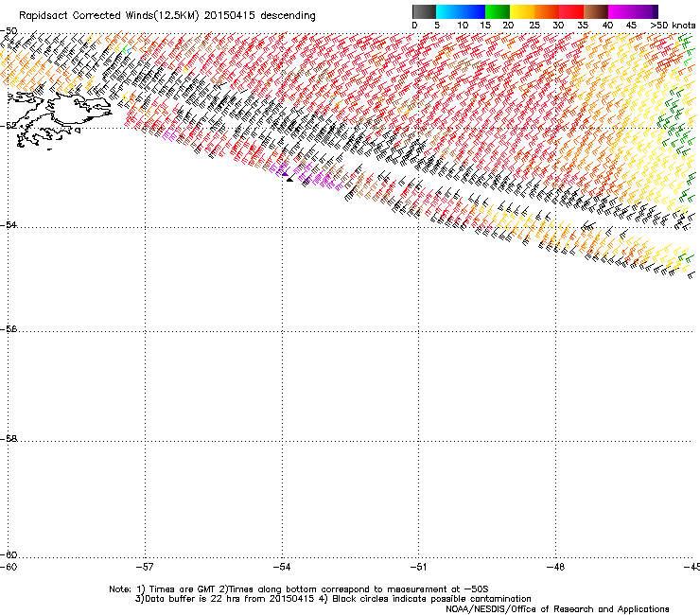Click the '-54' longitude axis label at bottom
Screen dimensions: 700x615
click(x=282, y=567)
